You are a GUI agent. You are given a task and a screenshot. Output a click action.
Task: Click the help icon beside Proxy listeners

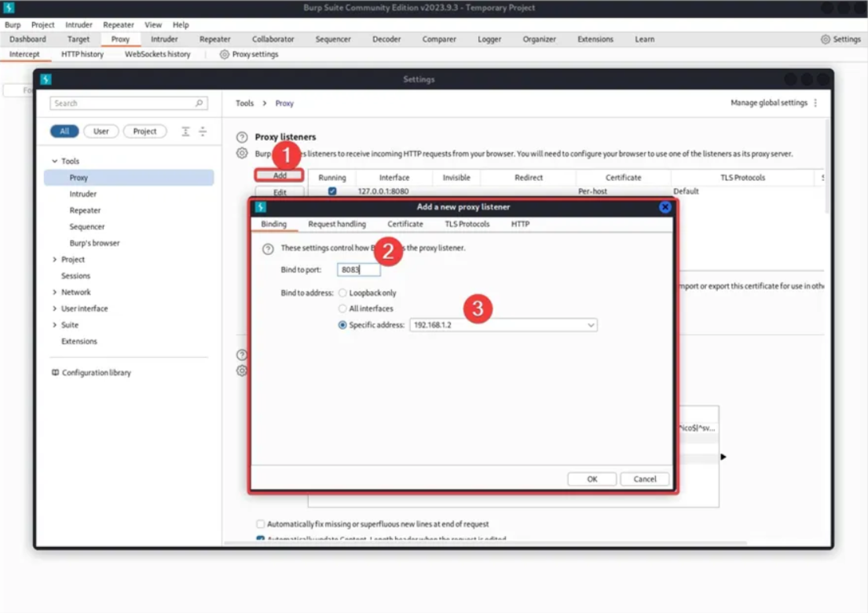point(242,137)
